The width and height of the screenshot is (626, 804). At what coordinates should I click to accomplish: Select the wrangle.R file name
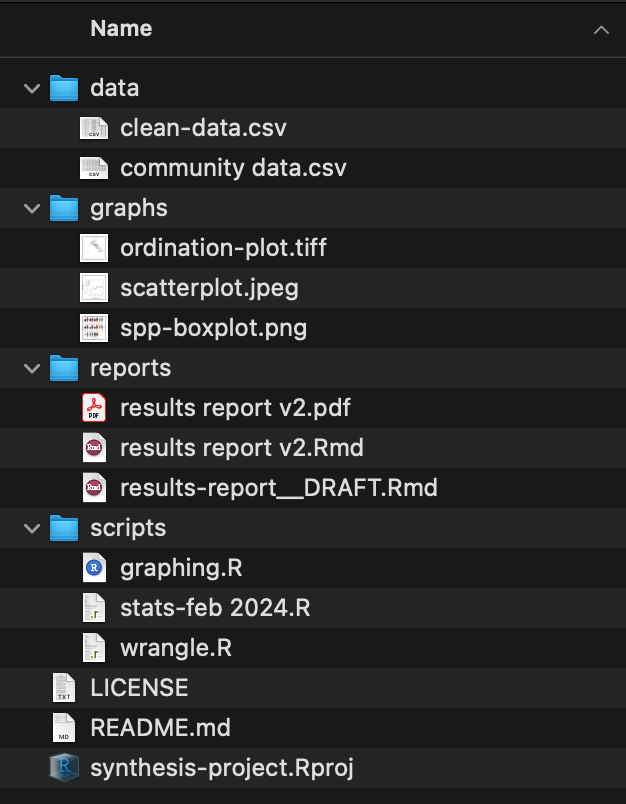[176, 648]
